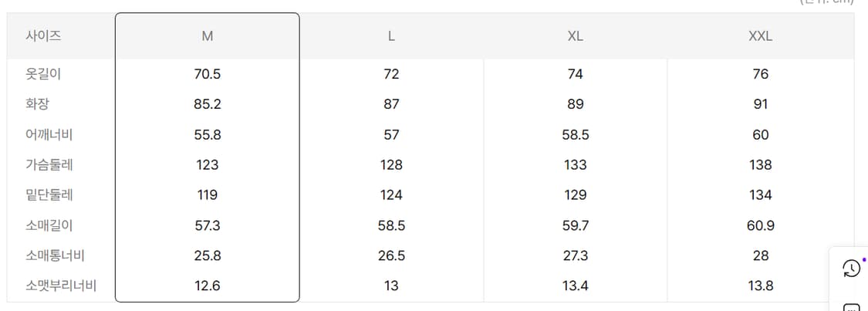This screenshot has height=311, width=868.
Task: Click the 70.5 value in M column
Action: click(x=208, y=74)
